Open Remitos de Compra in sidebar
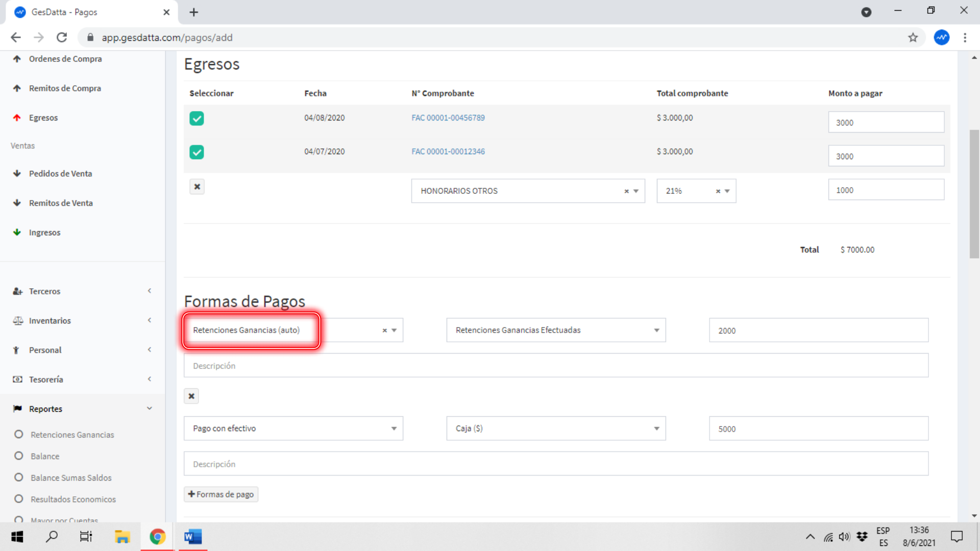The image size is (980, 551). pos(65,88)
